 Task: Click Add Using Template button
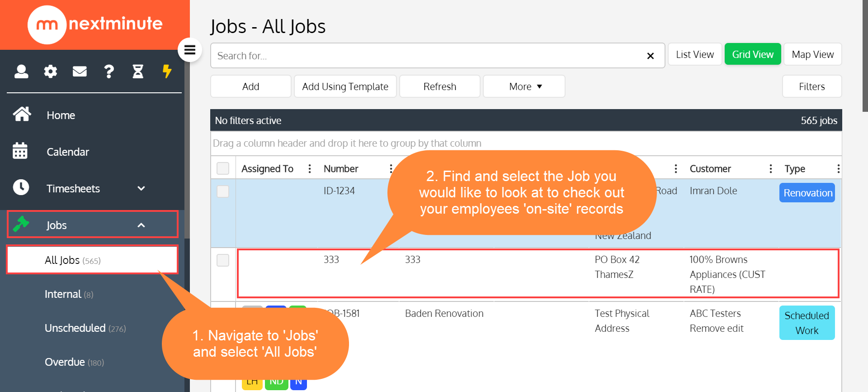click(x=345, y=86)
